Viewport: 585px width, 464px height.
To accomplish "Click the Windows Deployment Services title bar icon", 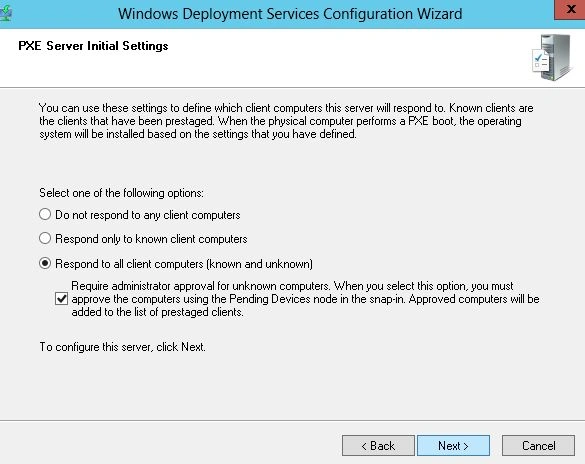I will tap(6, 13).
